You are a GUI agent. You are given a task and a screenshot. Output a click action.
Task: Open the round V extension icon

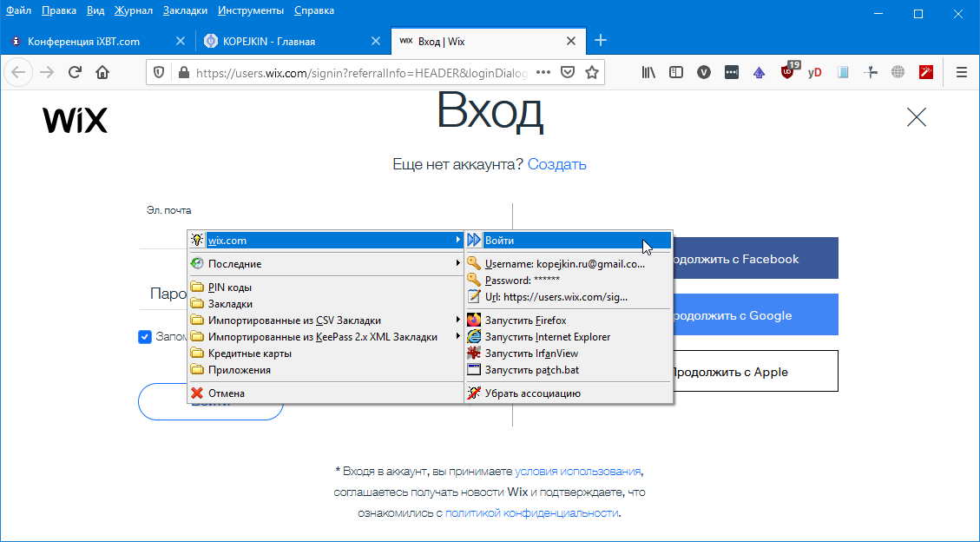[704, 72]
